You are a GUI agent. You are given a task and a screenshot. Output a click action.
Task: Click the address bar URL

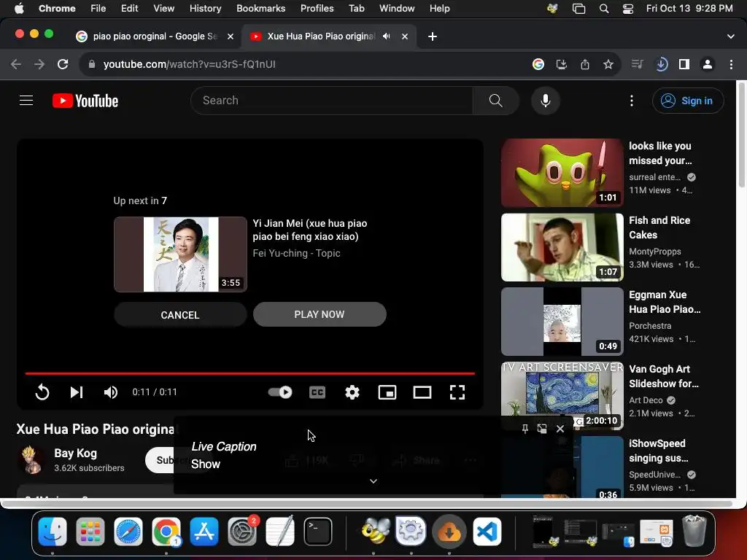[189, 64]
